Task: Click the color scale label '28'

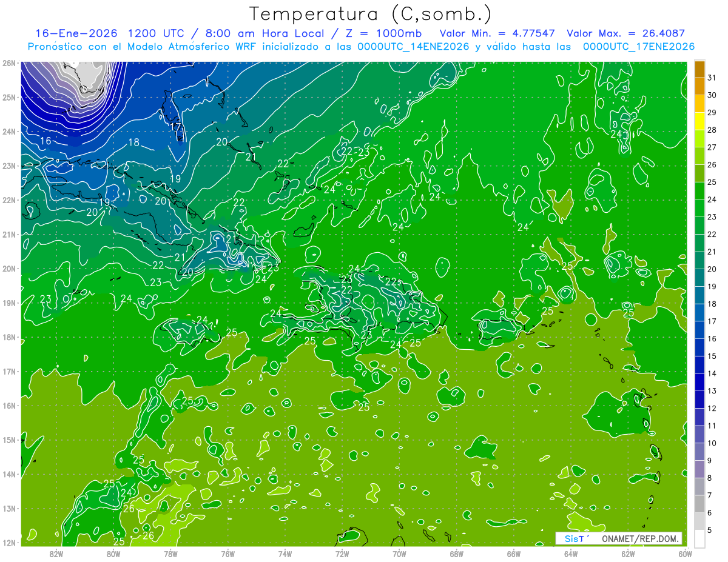Action: (x=712, y=130)
